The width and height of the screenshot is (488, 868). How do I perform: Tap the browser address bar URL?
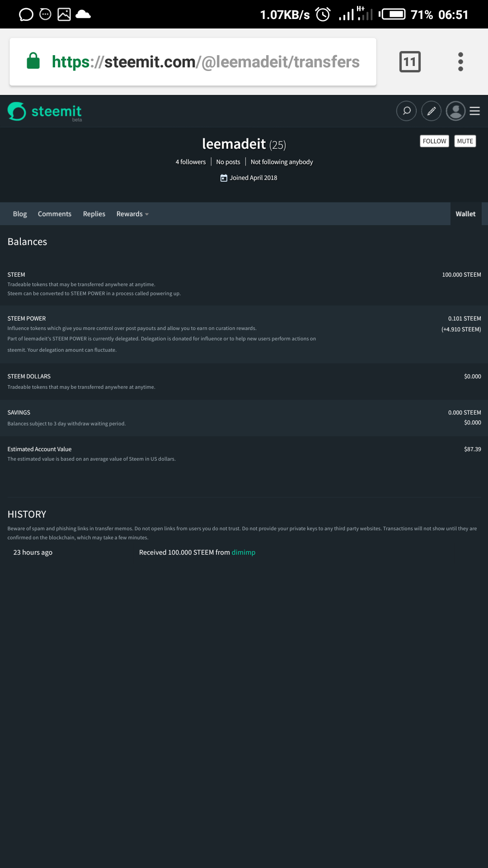206,62
